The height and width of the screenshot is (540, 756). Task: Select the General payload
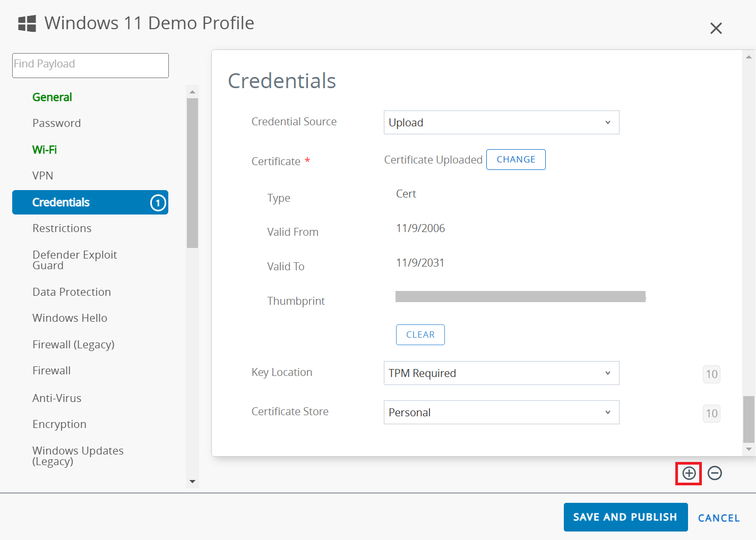[x=52, y=97]
